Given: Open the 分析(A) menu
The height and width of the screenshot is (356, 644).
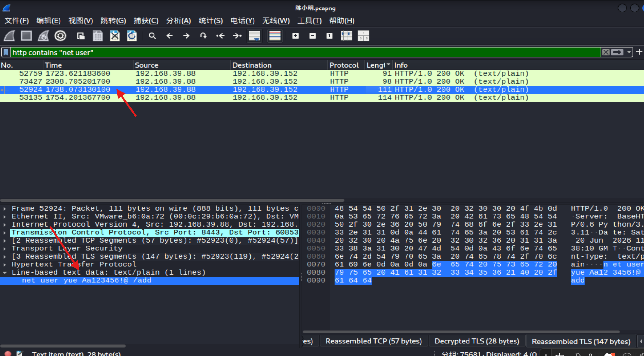Looking at the screenshot, I should [x=178, y=21].
